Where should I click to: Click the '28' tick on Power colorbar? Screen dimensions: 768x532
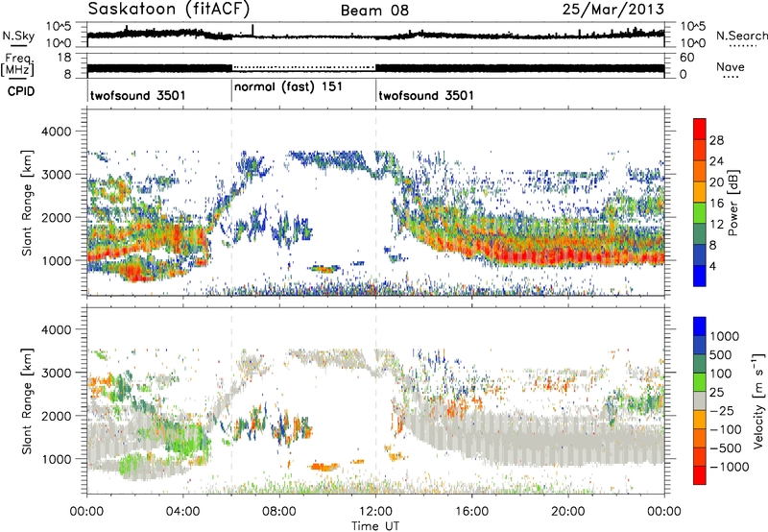(716, 140)
